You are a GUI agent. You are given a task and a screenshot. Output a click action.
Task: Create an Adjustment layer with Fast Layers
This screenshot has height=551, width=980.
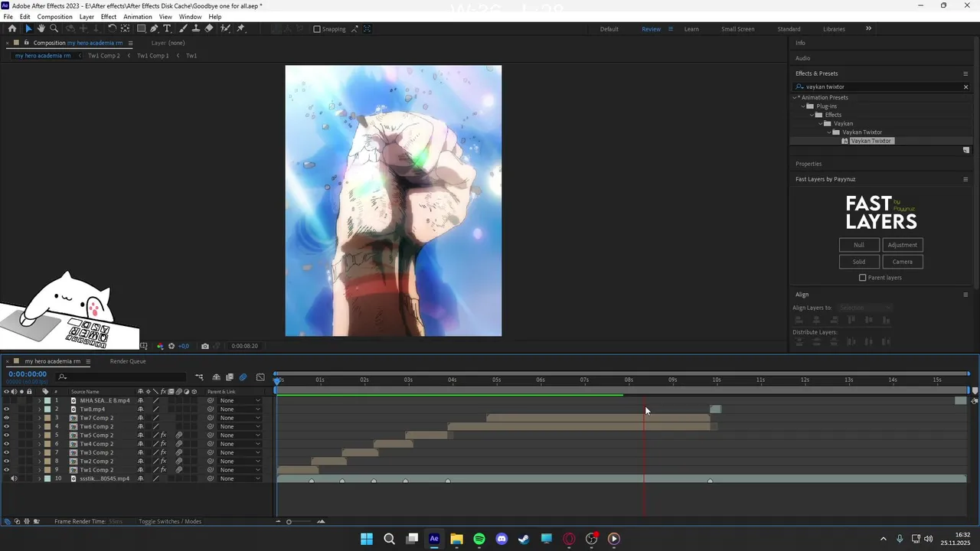(x=903, y=245)
